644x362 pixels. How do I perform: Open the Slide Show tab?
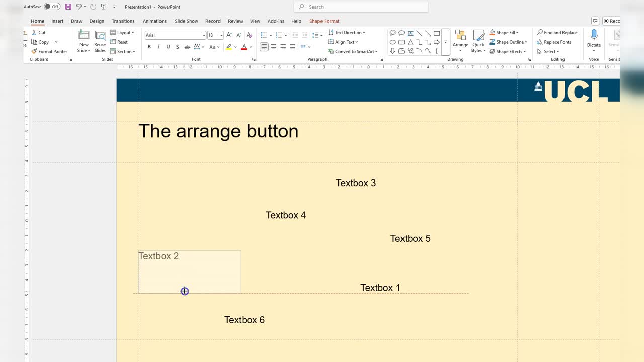click(x=186, y=21)
